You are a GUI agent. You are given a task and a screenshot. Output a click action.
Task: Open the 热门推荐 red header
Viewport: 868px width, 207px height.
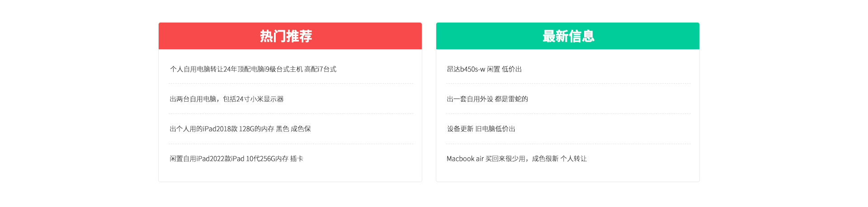pos(290,36)
